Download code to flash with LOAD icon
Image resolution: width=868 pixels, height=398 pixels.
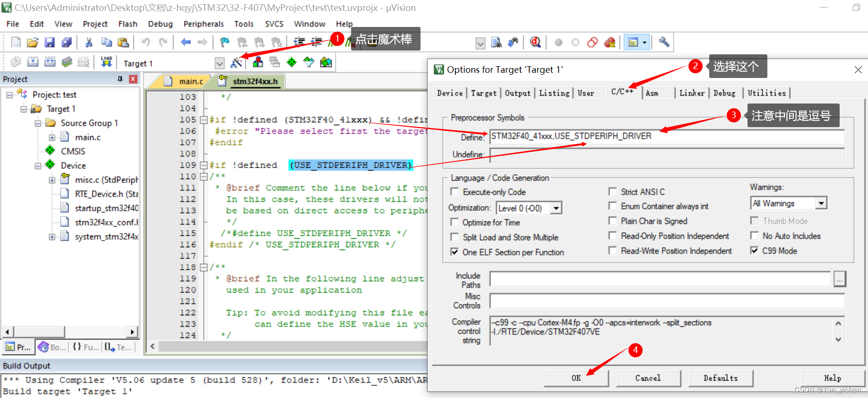(106, 62)
